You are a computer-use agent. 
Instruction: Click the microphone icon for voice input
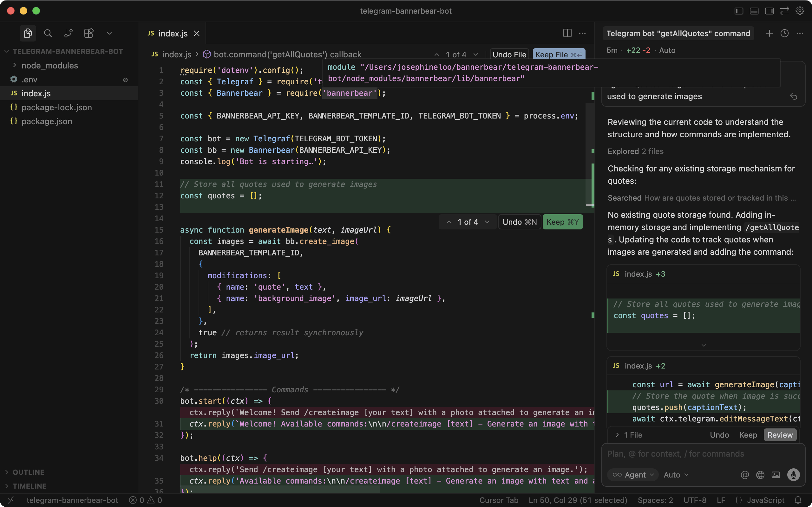(794, 474)
